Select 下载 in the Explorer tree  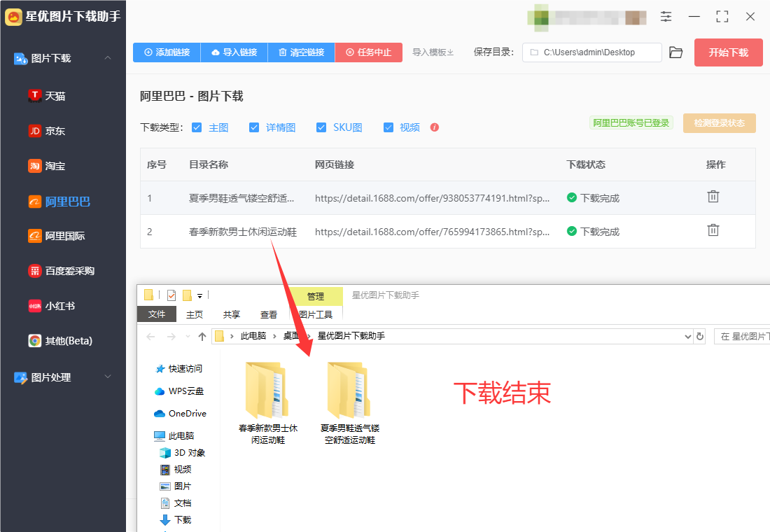(x=176, y=519)
